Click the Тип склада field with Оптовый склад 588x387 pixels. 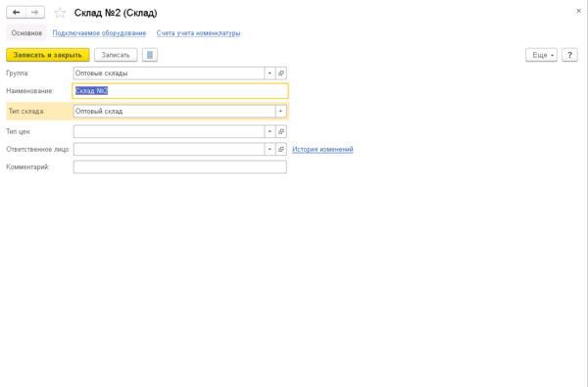click(x=174, y=112)
